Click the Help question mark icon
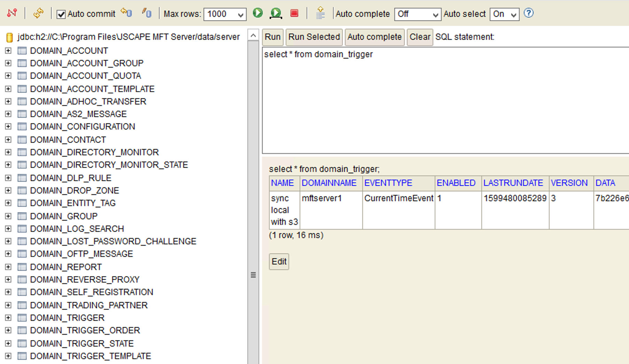Screen dimensions: 629x364 click(529, 13)
